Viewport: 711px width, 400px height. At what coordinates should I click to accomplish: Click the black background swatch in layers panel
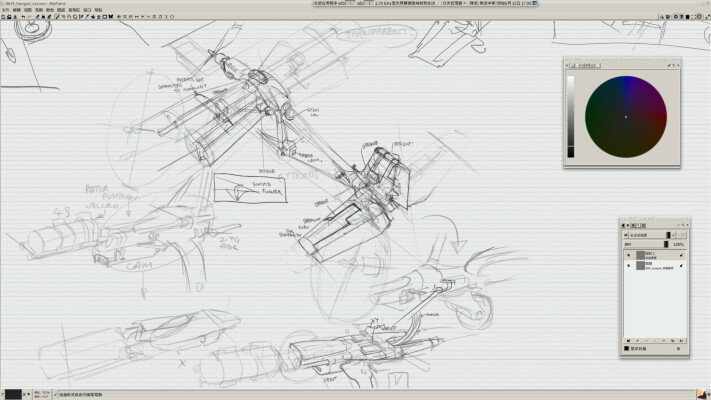click(x=626, y=348)
